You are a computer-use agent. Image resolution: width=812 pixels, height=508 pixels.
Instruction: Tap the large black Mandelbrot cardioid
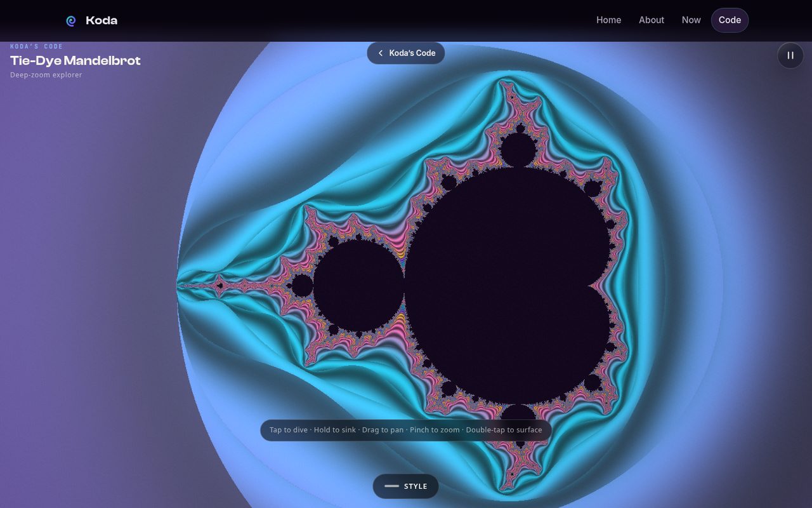(507, 286)
